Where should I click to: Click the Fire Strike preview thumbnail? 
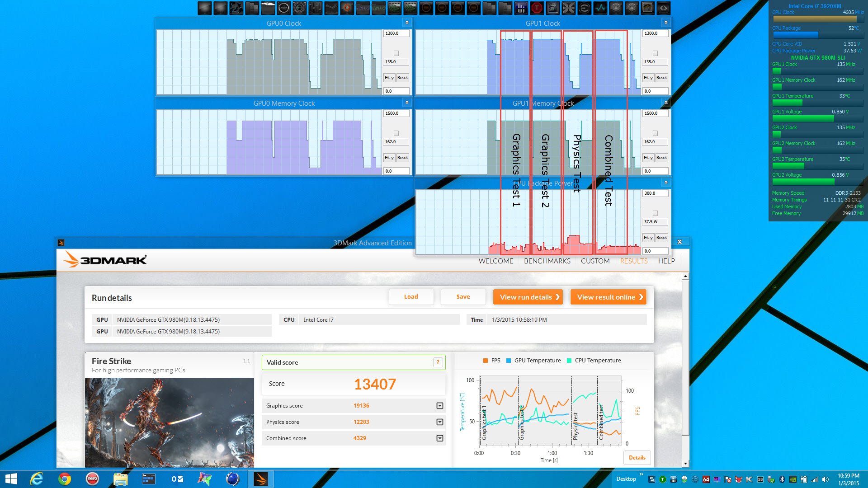point(170,422)
